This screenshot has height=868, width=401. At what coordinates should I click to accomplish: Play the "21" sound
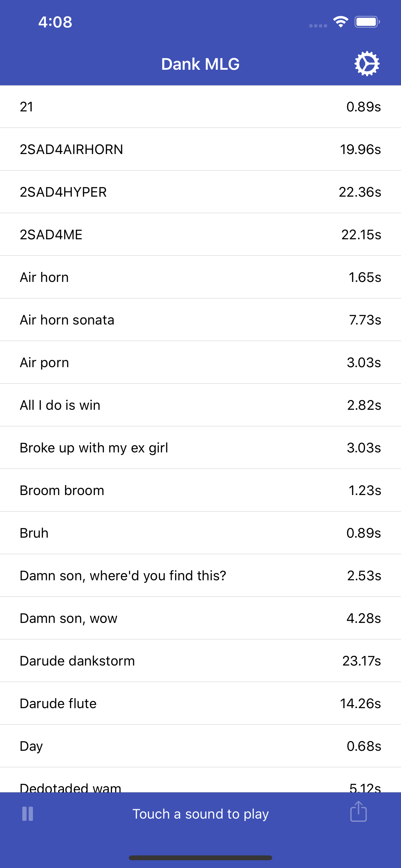pyautogui.click(x=200, y=107)
